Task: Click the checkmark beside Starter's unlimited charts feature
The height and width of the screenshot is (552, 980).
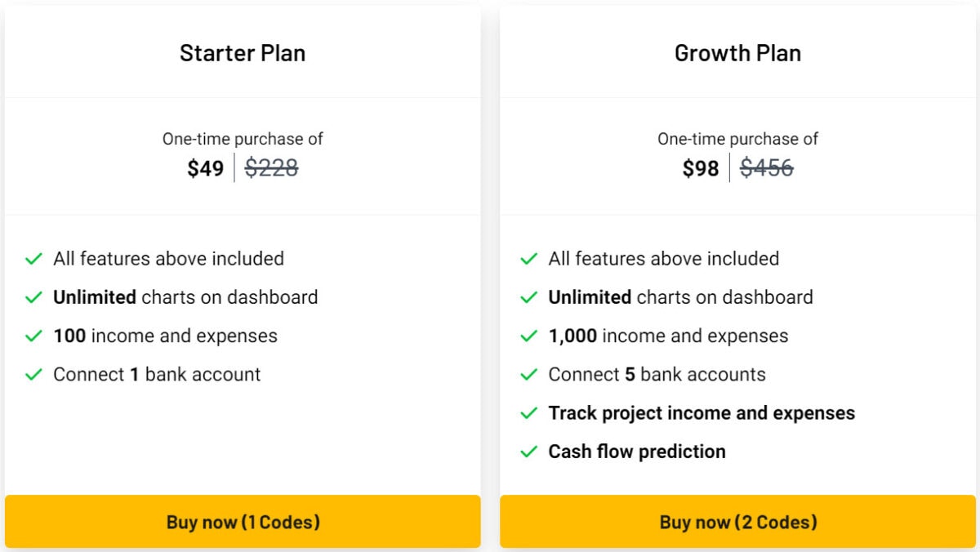Action: click(x=33, y=297)
